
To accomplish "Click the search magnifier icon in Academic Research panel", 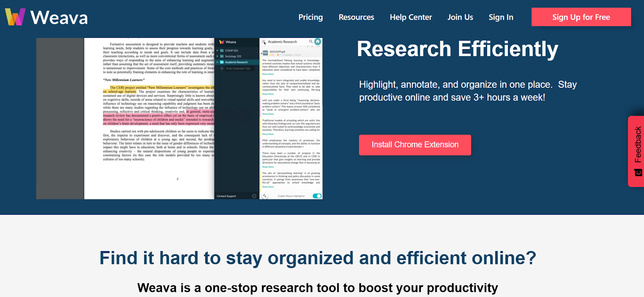I will [311, 42].
